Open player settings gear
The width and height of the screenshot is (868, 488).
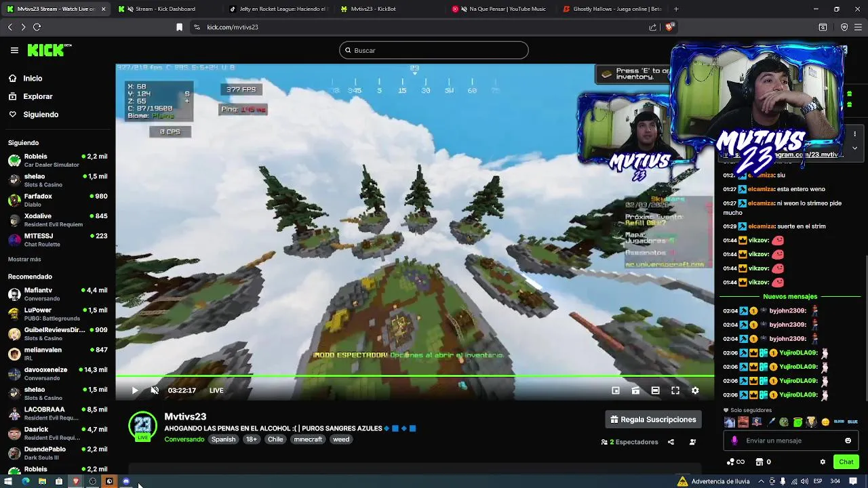[x=695, y=390]
